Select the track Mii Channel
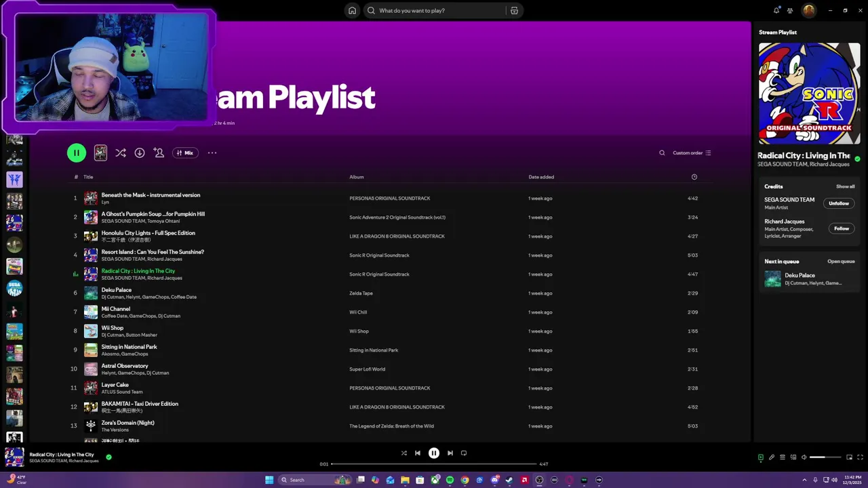 [x=116, y=309]
